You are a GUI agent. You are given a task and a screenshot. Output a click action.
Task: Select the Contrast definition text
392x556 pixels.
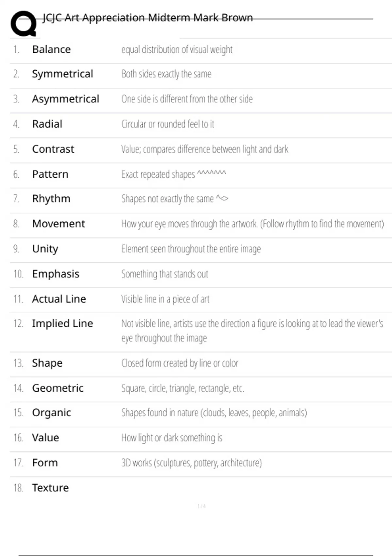pos(204,149)
